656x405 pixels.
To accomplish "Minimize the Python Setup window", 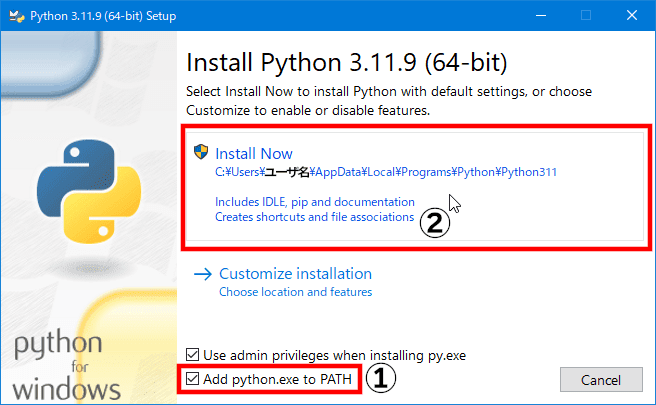I will click(541, 16).
